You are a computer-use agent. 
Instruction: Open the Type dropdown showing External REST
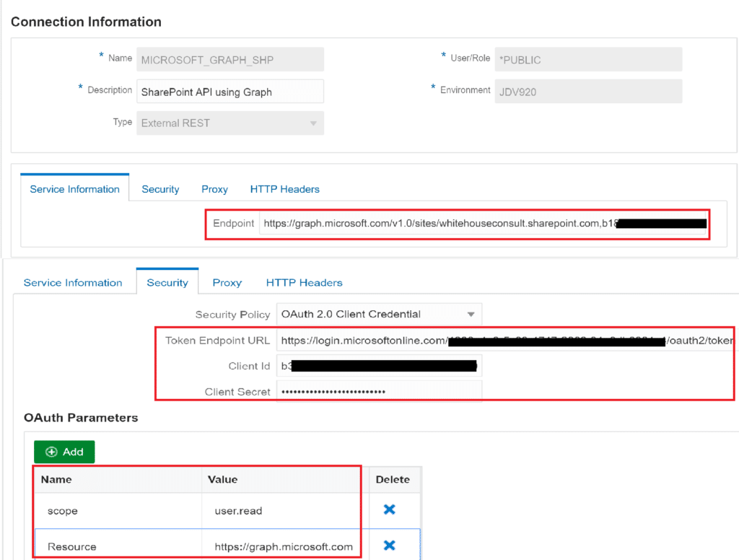click(230, 123)
